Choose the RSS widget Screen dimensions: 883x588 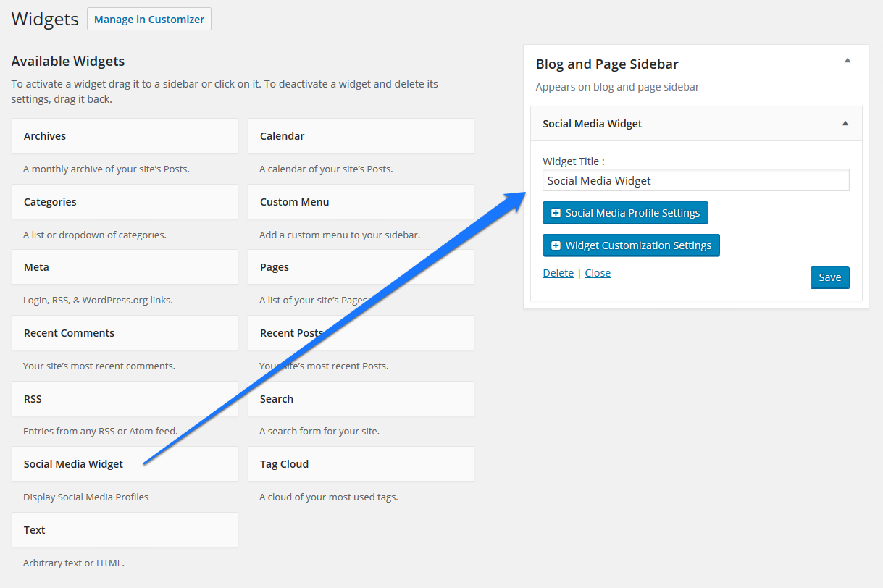point(125,399)
